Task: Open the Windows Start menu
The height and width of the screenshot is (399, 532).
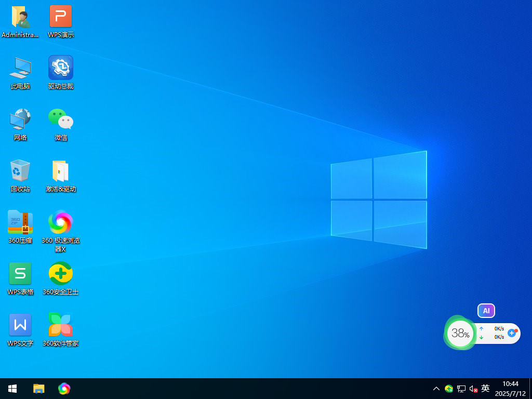Action: (x=12, y=389)
